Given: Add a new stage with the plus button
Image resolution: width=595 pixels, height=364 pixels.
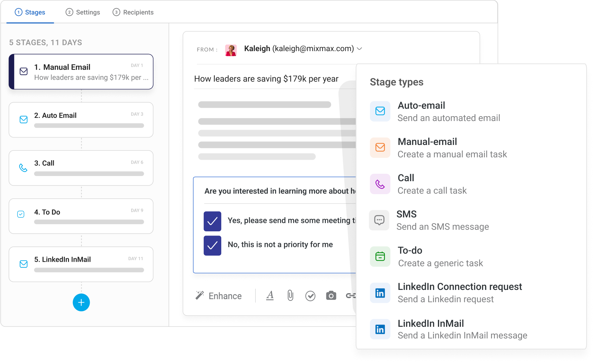Looking at the screenshot, I should tap(81, 303).
